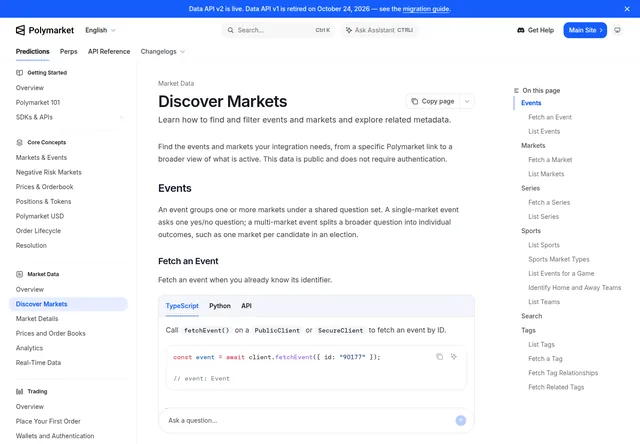The width and height of the screenshot is (640, 444).
Task: Switch to the Perps tab
Action: (x=69, y=51)
